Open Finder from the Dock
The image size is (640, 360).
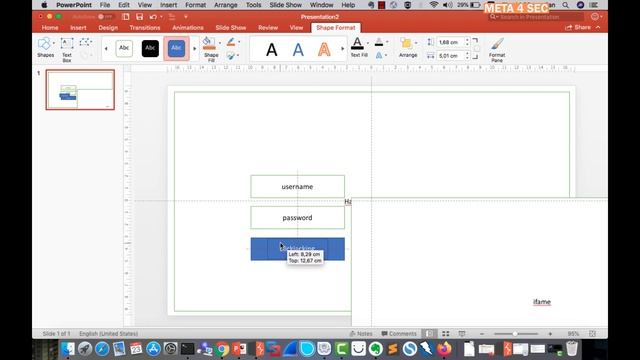click(x=68, y=349)
